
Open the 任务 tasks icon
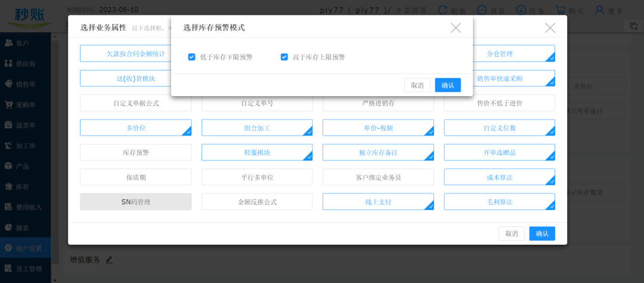pos(521,10)
